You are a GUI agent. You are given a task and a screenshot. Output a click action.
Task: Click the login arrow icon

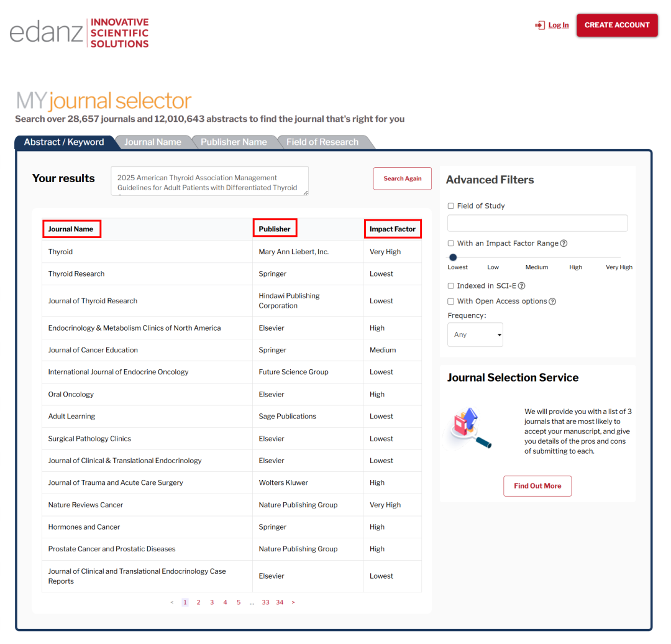click(x=539, y=25)
